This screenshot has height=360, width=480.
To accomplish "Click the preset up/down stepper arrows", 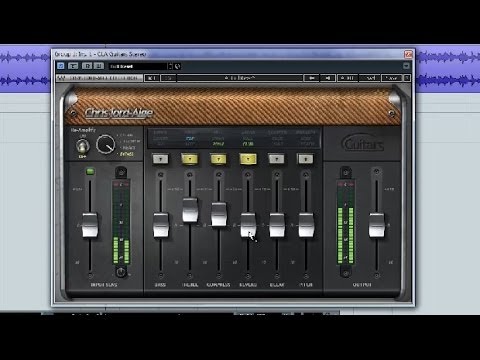I will point(170,66).
